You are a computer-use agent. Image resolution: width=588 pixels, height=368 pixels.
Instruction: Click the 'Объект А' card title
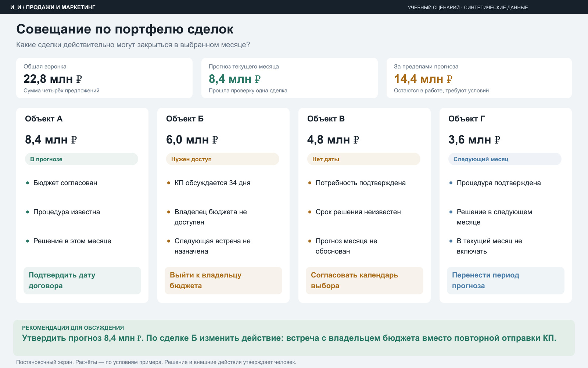pos(44,119)
